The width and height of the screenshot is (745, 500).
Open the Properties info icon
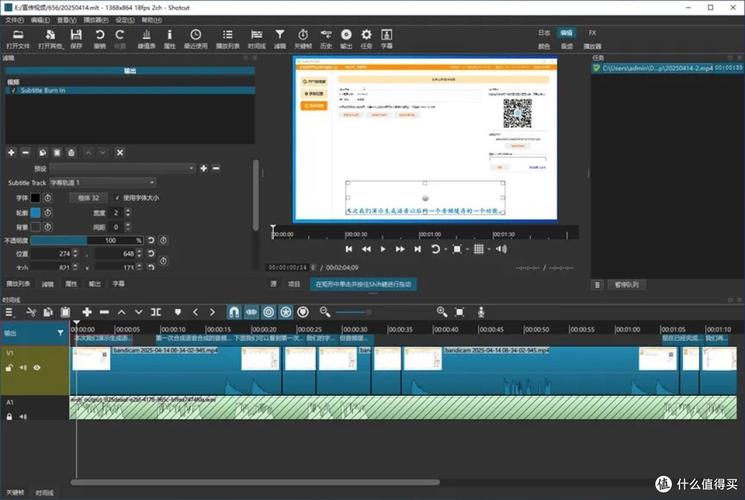(170, 39)
